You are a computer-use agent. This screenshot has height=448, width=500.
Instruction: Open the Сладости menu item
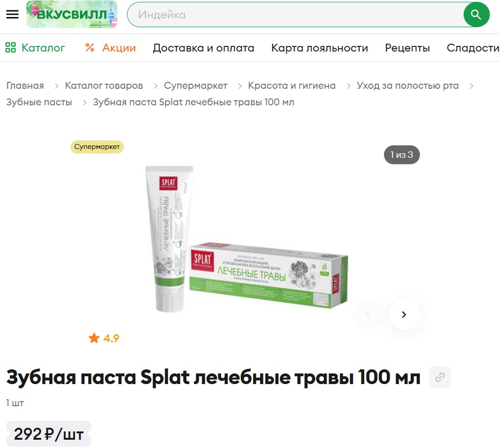click(473, 48)
